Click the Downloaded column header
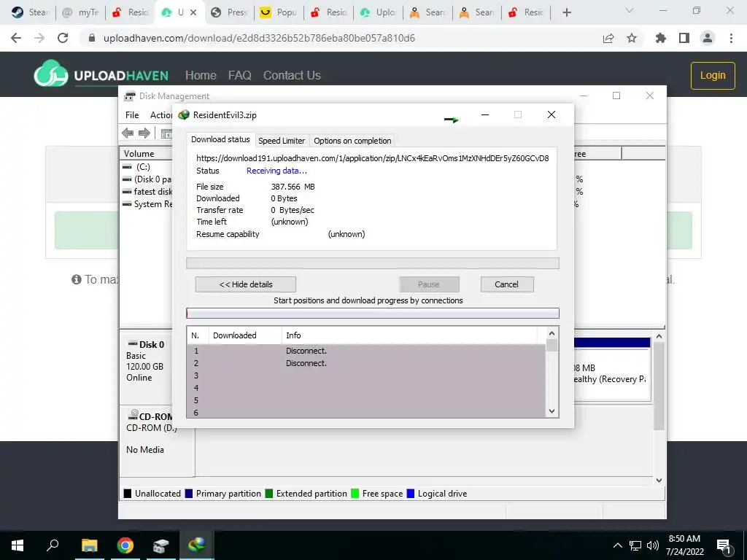Viewport: 747px width, 560px height. (245, 335)
